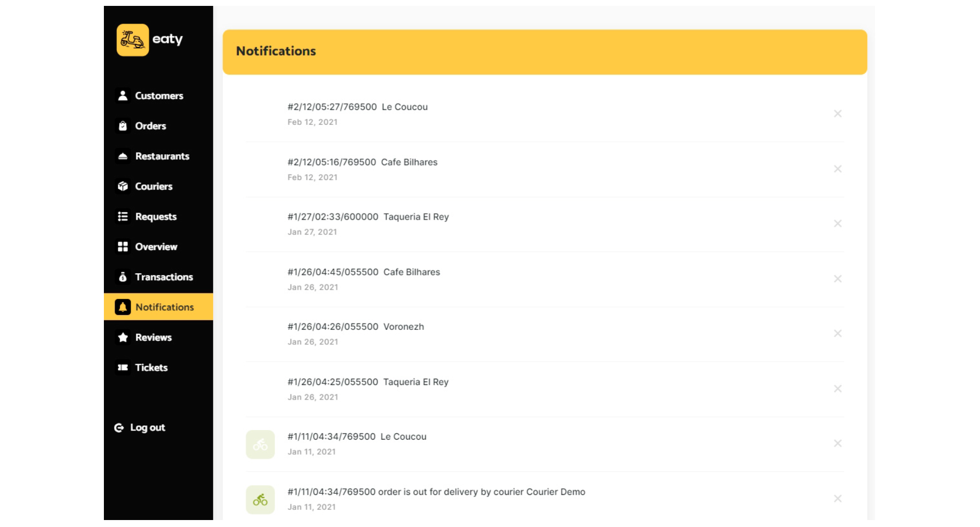The width and height of the screenshot is (980, 527).
Task: Dismiss the #1/26/04:26 Voronezh notification
Action: [838, 333]
